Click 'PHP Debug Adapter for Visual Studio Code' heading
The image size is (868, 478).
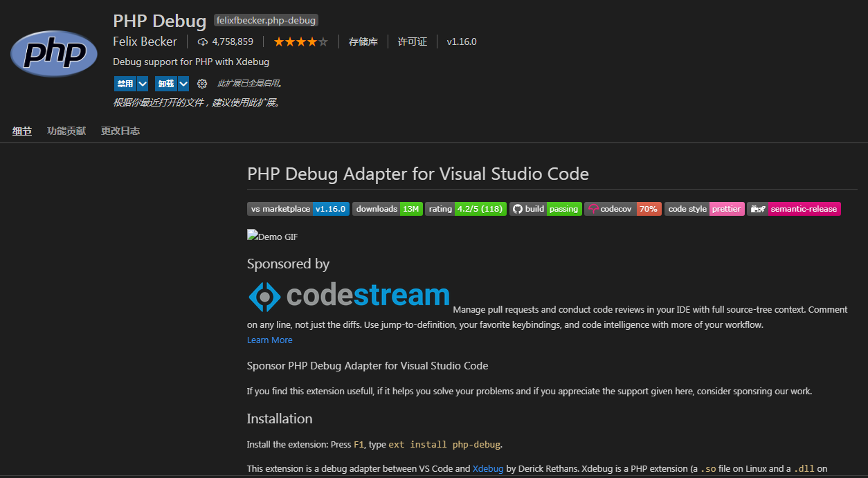(418, 174)
